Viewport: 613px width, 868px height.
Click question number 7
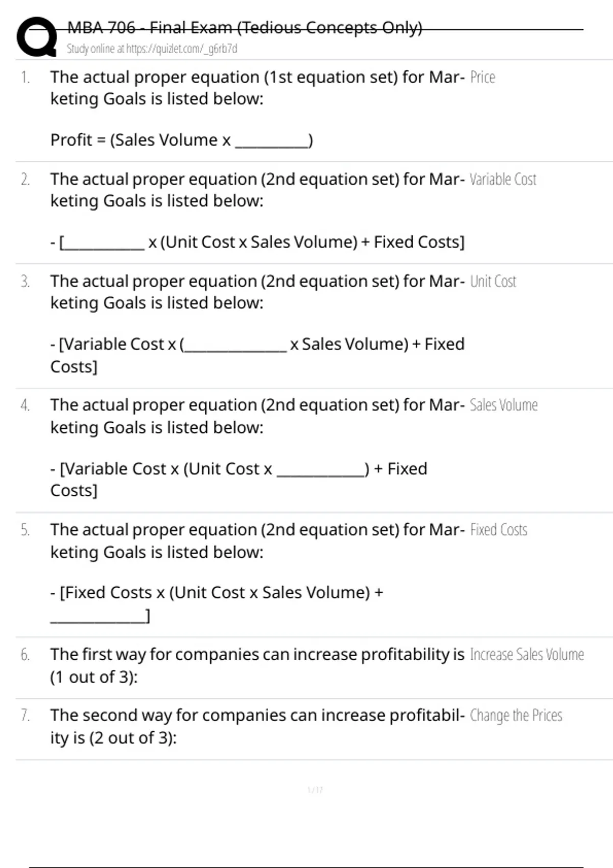[25, 715]
